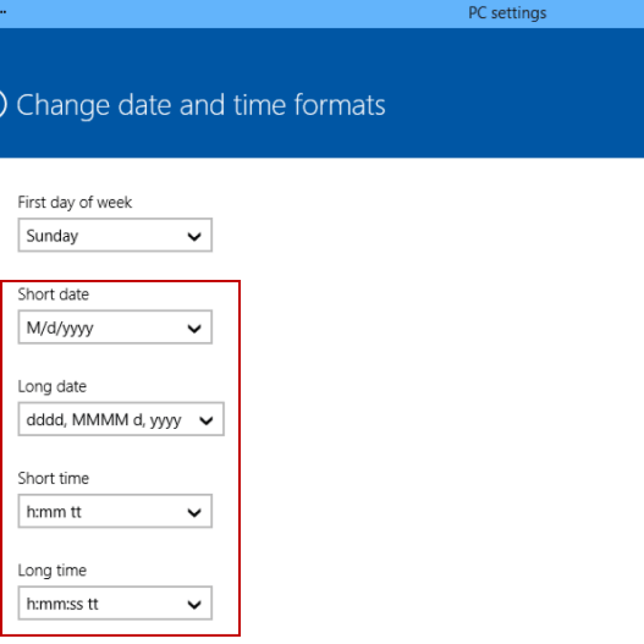This screenshot has height=644, width=644.
Task: Open the M/d/yyyy short date combo box
Action: (114, 328)
